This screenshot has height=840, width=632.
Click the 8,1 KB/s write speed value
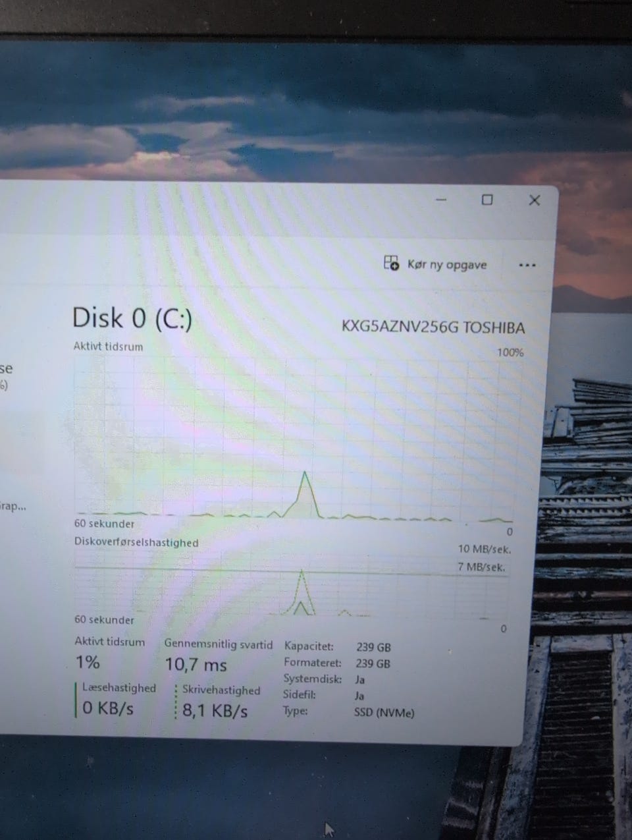coord(215,711)
